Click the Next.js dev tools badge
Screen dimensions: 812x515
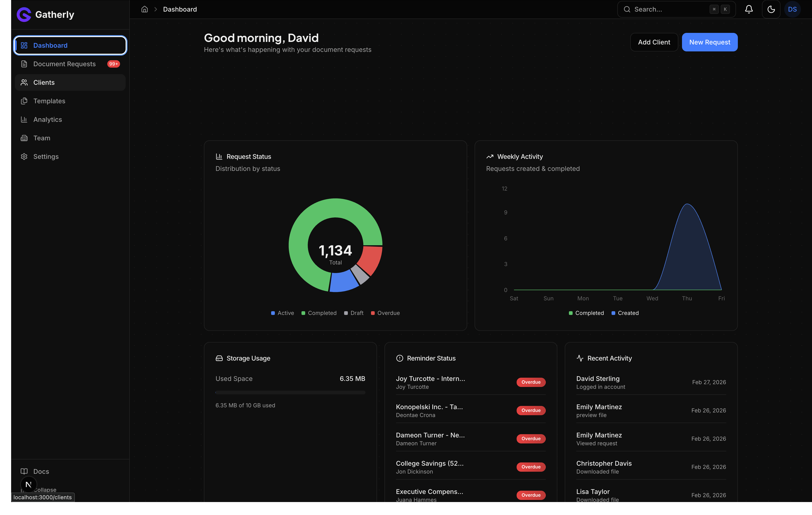click(29, 484)
